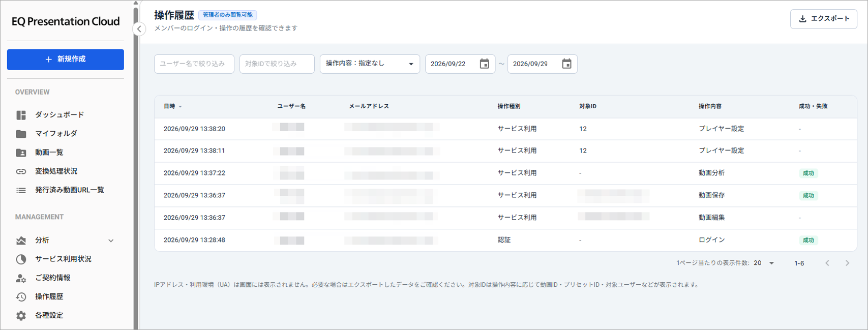The image size is (868, 330).
Task: Focus the username filter field
Action: [x=194, y=64]
